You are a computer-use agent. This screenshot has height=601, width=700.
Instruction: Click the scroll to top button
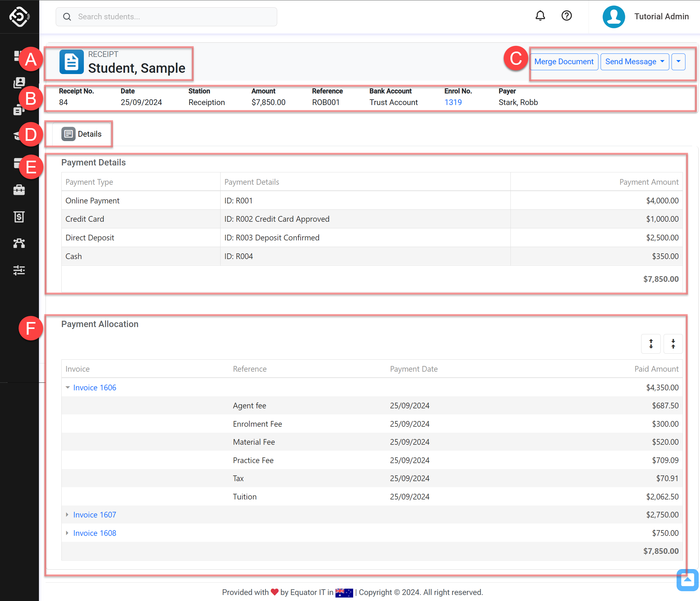coord(687,580)
